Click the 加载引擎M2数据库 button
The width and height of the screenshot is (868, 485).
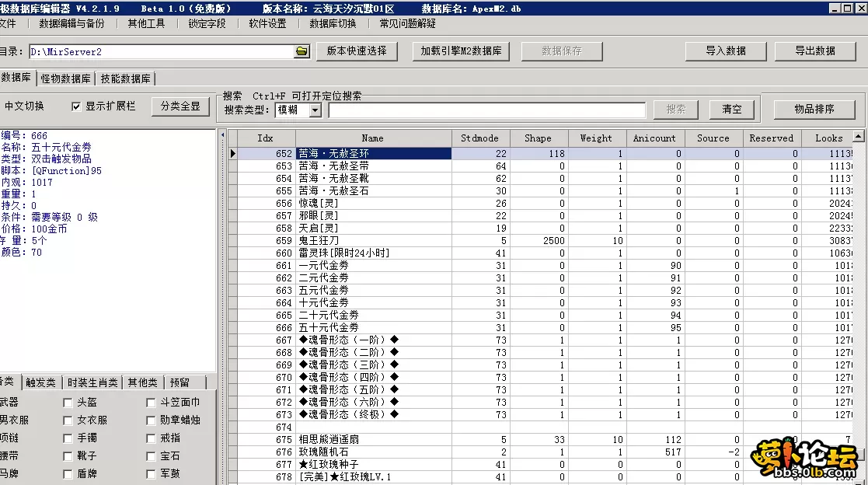coord(462,51)
